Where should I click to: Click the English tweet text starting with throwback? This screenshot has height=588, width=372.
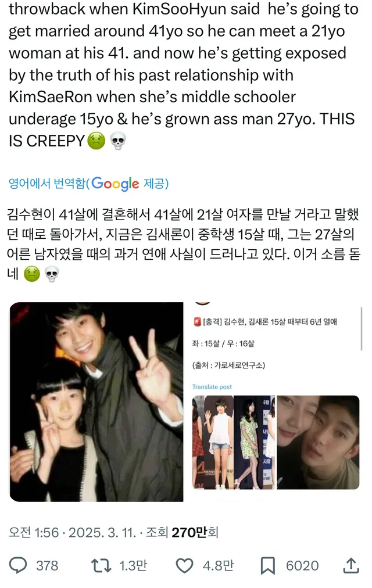click(x=182, y=75)
